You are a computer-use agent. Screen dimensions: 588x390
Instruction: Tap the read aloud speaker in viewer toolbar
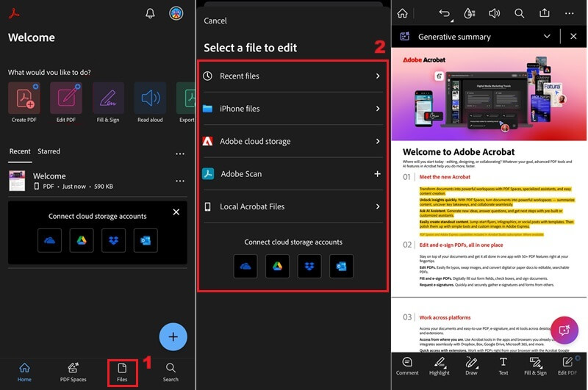[494, 13]
